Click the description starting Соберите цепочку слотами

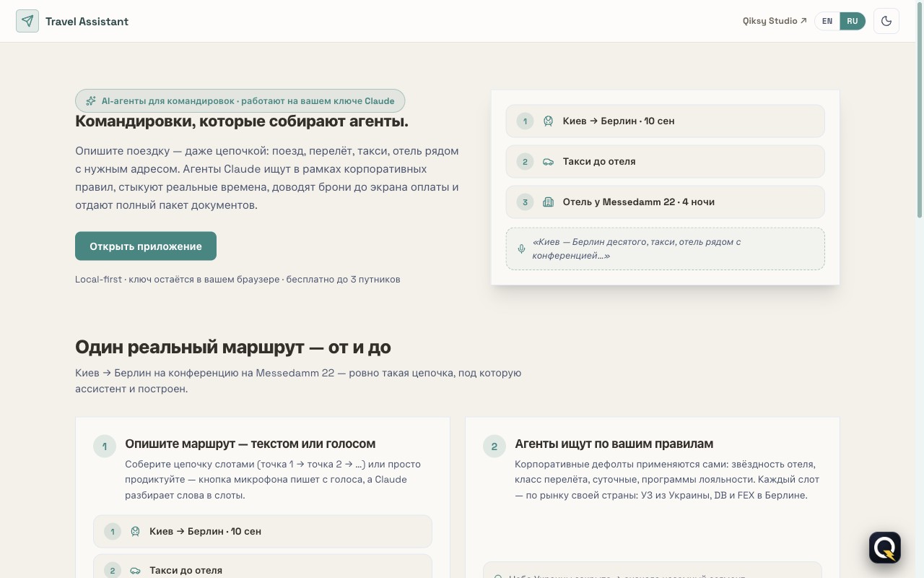pos(273,480)
